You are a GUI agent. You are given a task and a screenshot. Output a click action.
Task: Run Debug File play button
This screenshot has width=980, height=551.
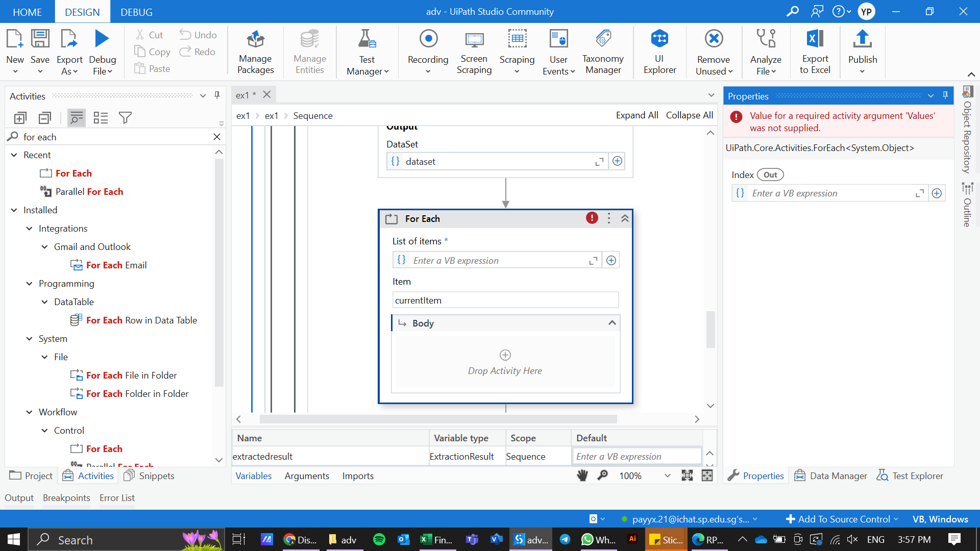coord(102,39)
